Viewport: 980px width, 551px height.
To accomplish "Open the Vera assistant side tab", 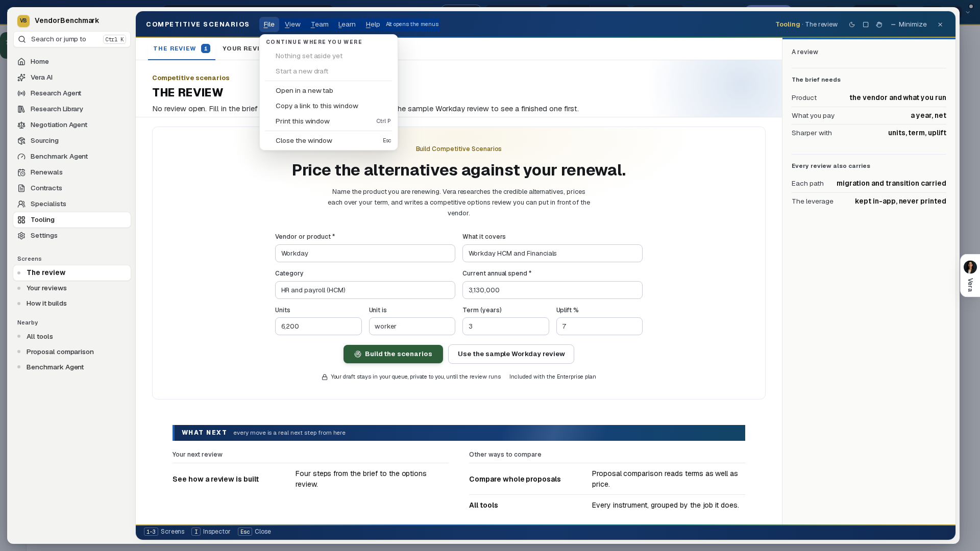I will coord(970,275).
